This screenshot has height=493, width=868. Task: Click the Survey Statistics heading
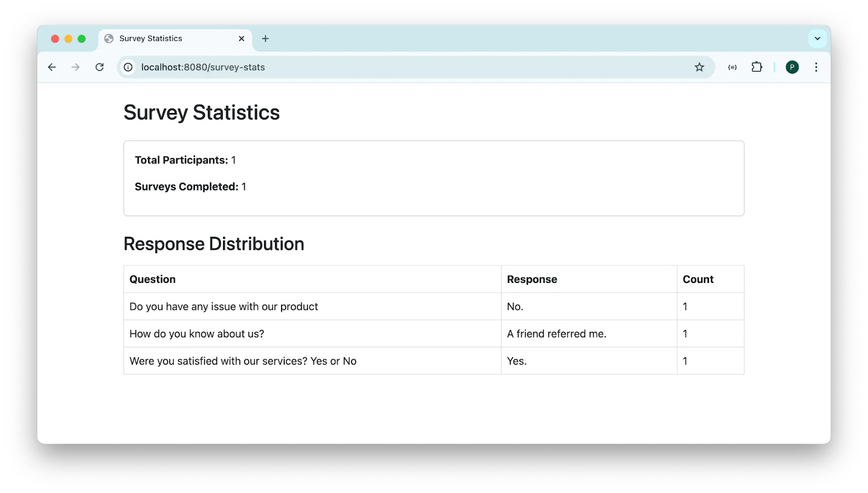[201, 113]
